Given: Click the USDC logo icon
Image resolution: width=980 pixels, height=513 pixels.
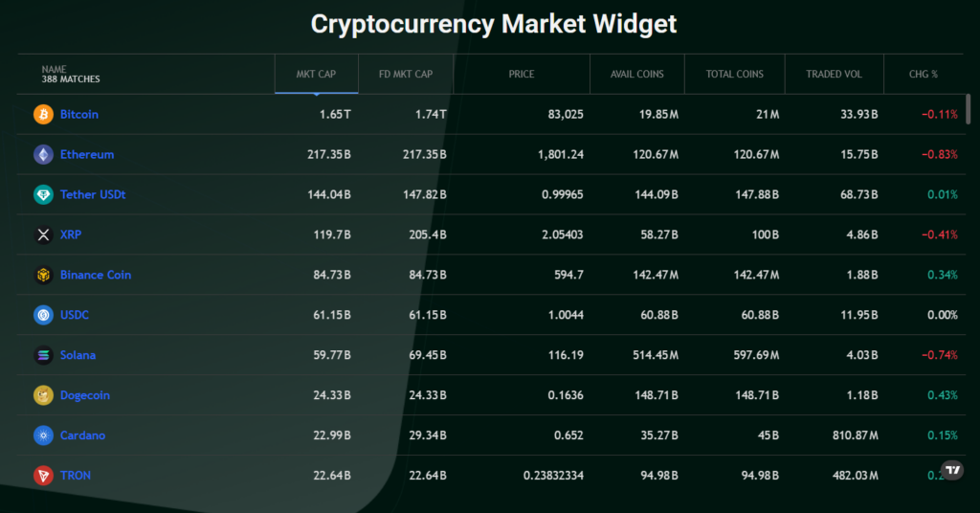Looking at the screenshot, I should coord(43,316).
